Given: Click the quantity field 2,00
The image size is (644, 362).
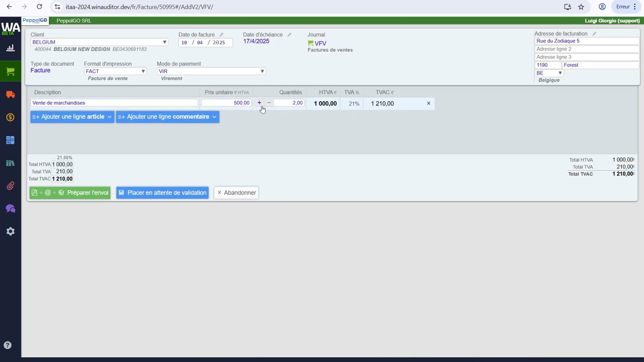Looking at the screenshot, I should (x=289, y=103).
